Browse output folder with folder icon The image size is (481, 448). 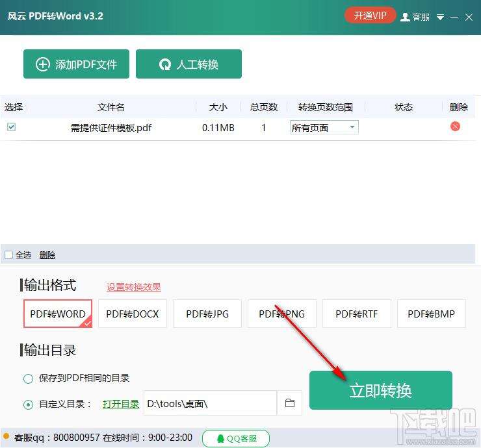(x=290, y=403)
